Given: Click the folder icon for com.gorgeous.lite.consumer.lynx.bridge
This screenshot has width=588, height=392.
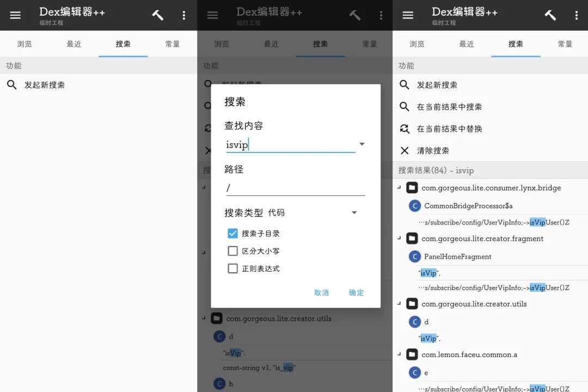Looking at the screenshot, I should point(412,188).
